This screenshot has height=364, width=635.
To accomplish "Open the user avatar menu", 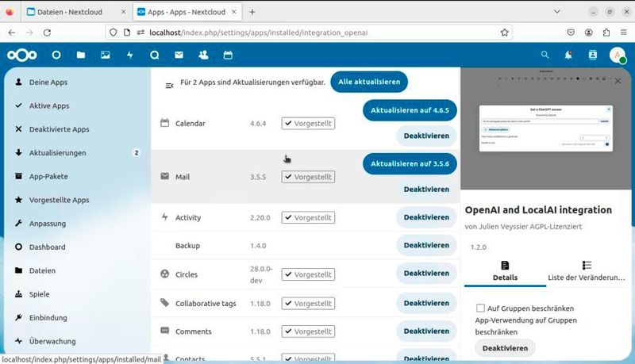I will 618,55.
